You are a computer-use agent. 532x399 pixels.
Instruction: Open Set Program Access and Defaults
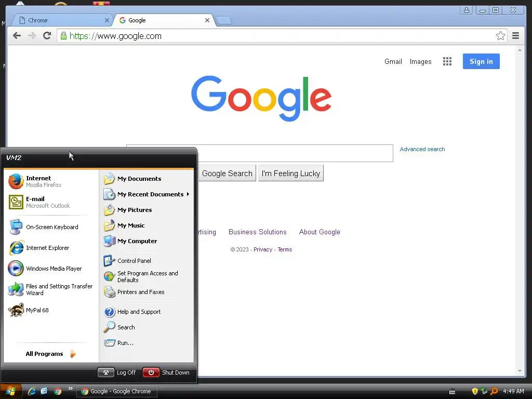(147, 276)
